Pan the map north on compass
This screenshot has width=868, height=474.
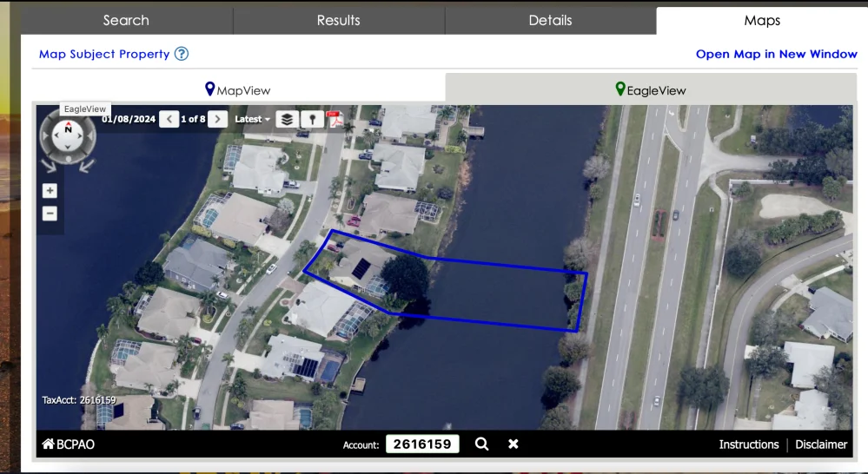point(68,127)
